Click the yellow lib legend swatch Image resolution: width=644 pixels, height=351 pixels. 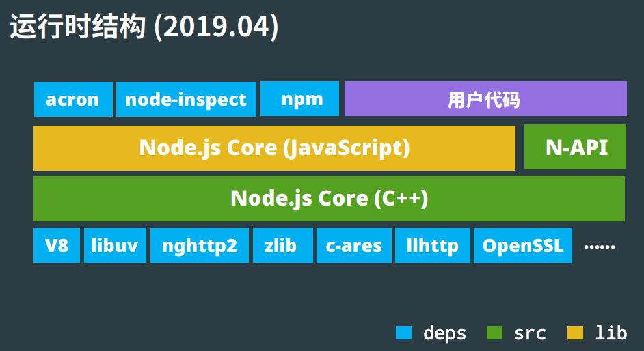click(x=575, y=333)
